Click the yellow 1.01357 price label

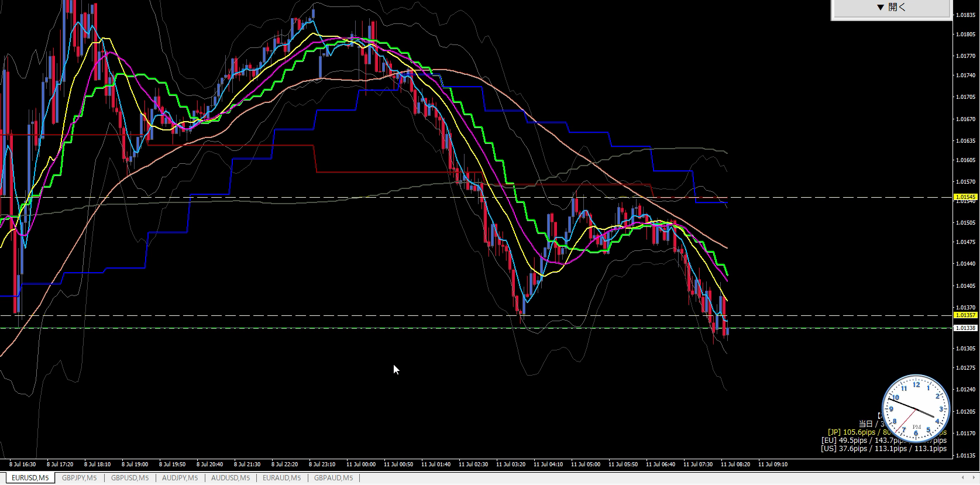(965, 315)
